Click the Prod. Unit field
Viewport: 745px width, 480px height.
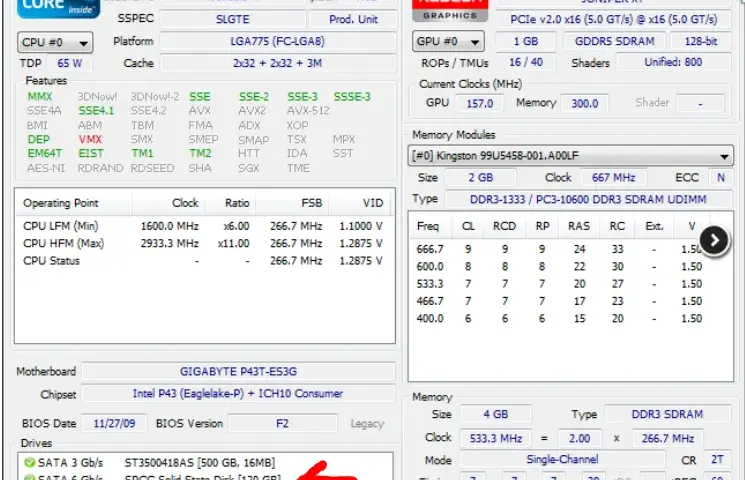[353, 19]
